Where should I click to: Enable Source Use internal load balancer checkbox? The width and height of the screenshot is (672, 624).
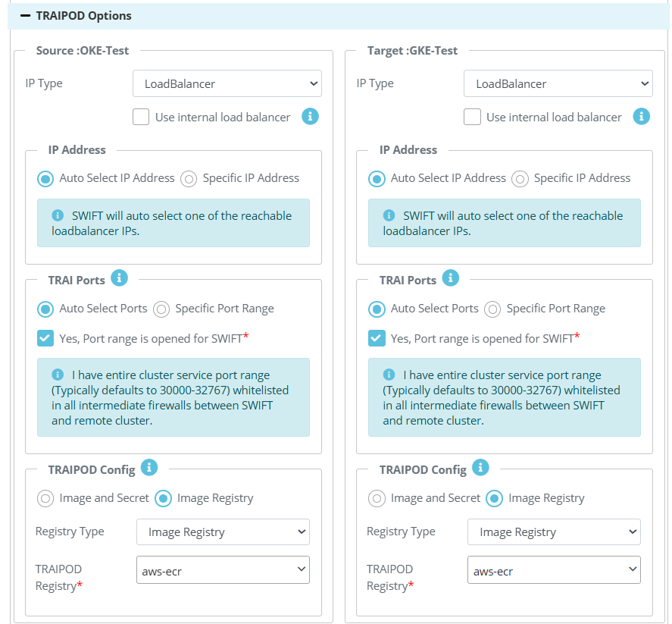(141, 117)
